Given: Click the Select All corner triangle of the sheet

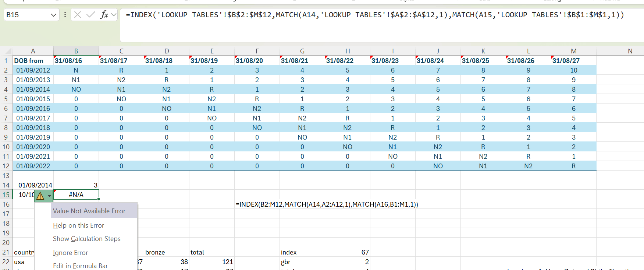Looking at the screenshot, I should 7,51.
